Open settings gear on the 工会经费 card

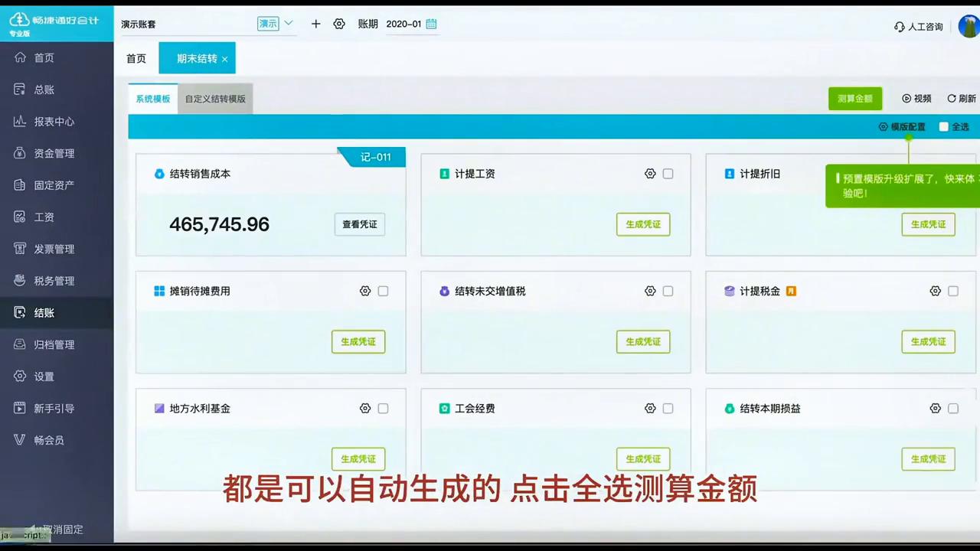pyautogui.click(x=650, y=408)
